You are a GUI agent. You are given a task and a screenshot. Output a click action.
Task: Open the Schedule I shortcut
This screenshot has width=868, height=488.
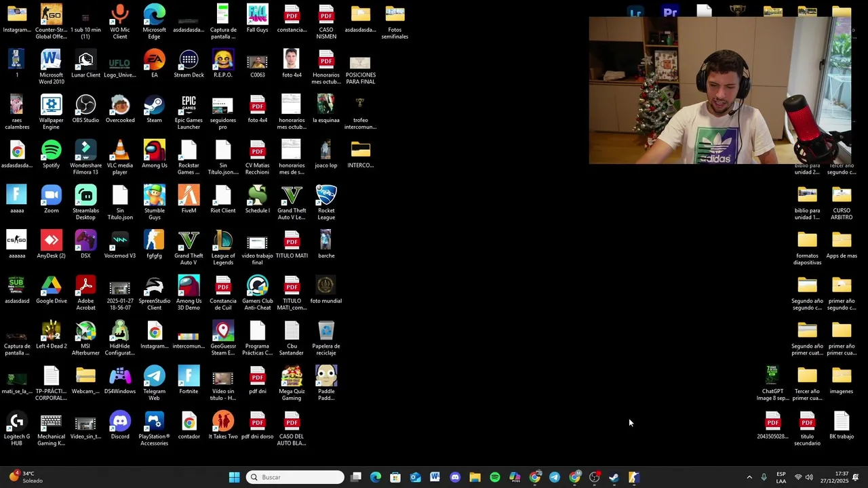pyautogui.click(x=257, y=199)
